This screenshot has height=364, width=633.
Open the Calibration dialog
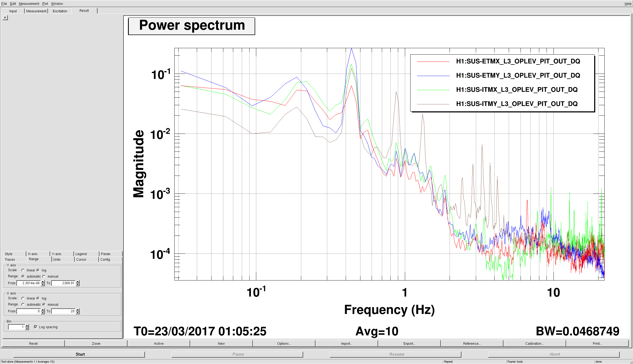click(x=535, y=343)
